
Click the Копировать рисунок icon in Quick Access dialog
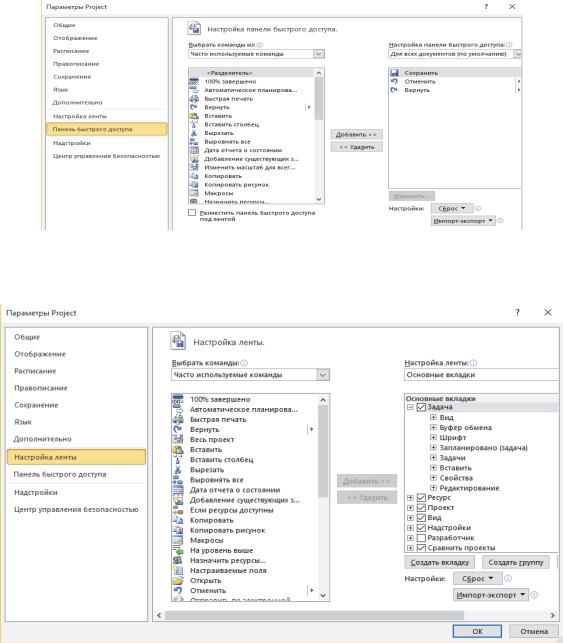[194, 185]
